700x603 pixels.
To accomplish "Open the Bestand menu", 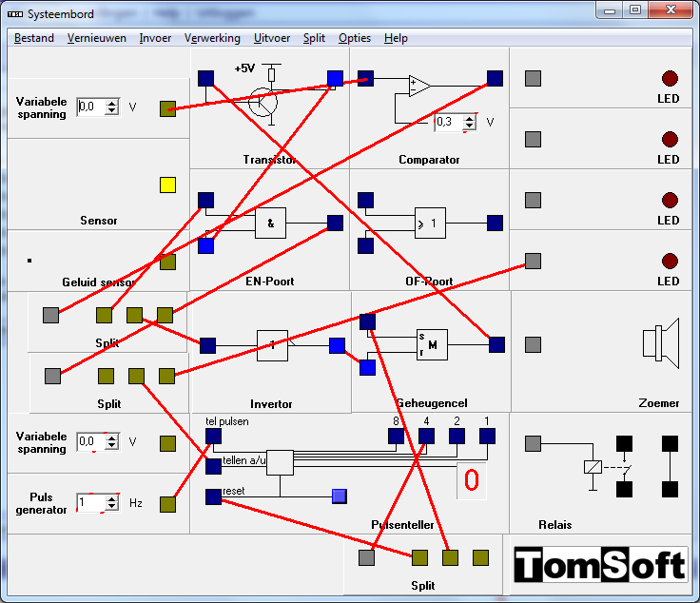I will tap(33, 38).
